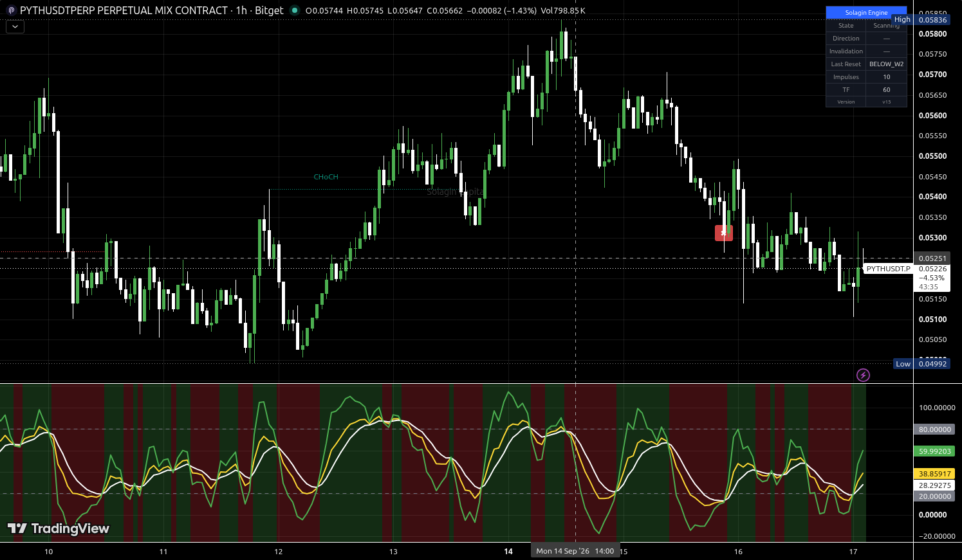Click the PYTHUSDT.P current price tag
The width and height of the screenshot is (962, 560).
coord(888,269)
